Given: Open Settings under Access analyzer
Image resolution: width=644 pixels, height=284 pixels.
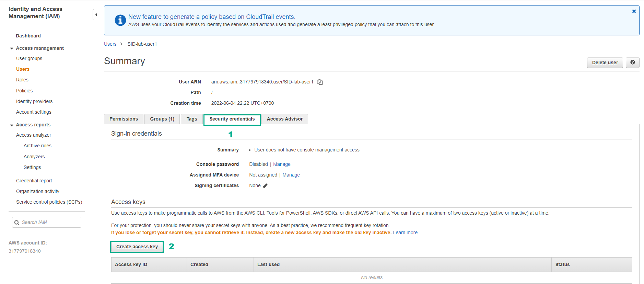Looking at the screenshot, I should pyautogui.click(x=32, y=167).
